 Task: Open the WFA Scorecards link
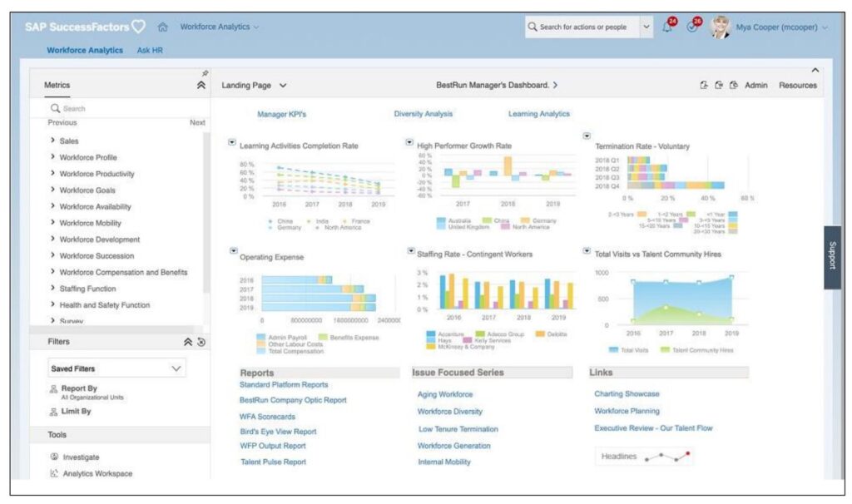267,417
